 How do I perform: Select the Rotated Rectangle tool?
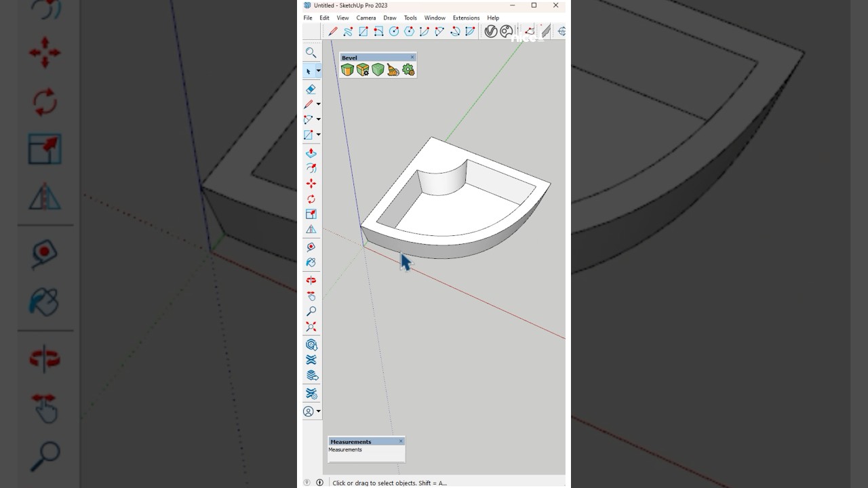coord(378,31)
